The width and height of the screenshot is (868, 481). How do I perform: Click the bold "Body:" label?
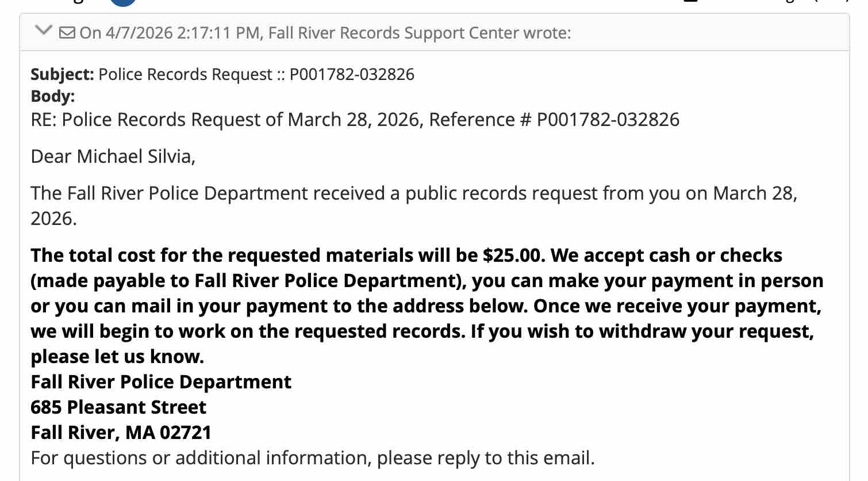(53, 96)
